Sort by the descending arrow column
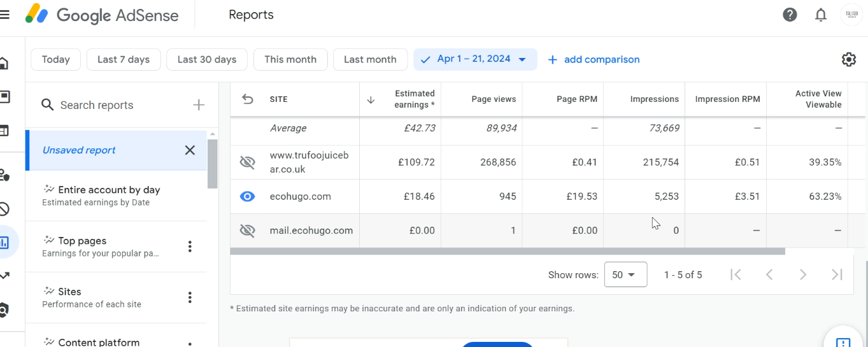868x347 pixels. pyautogui.click(x=371, y=100)
